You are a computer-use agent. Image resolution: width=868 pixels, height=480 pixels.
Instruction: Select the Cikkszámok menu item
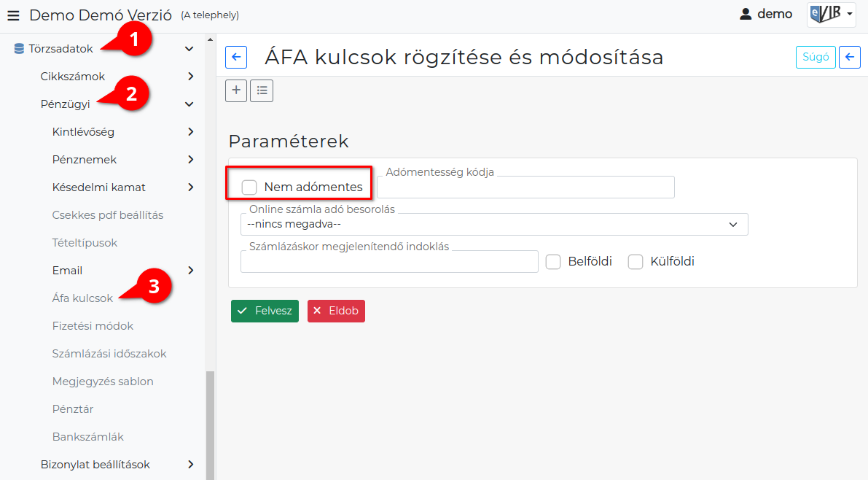73,77
